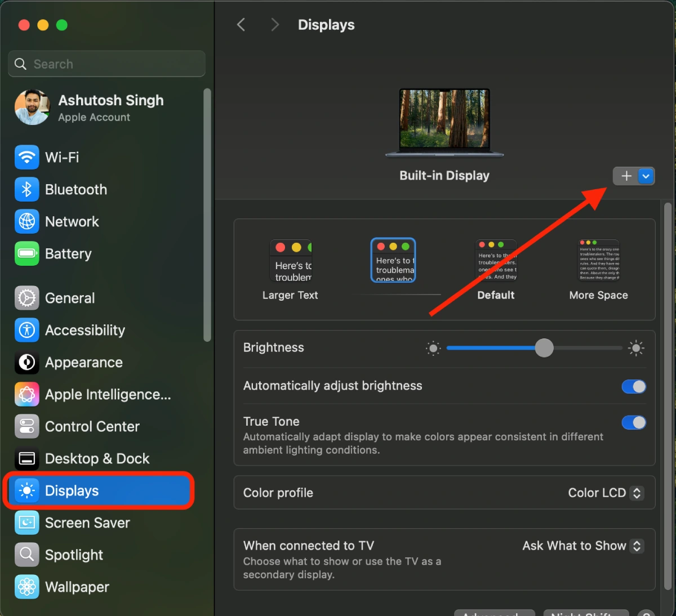This screenshot has height=616, width=676.
Task: Click the search magnifier icon
Action: point(20,64)
